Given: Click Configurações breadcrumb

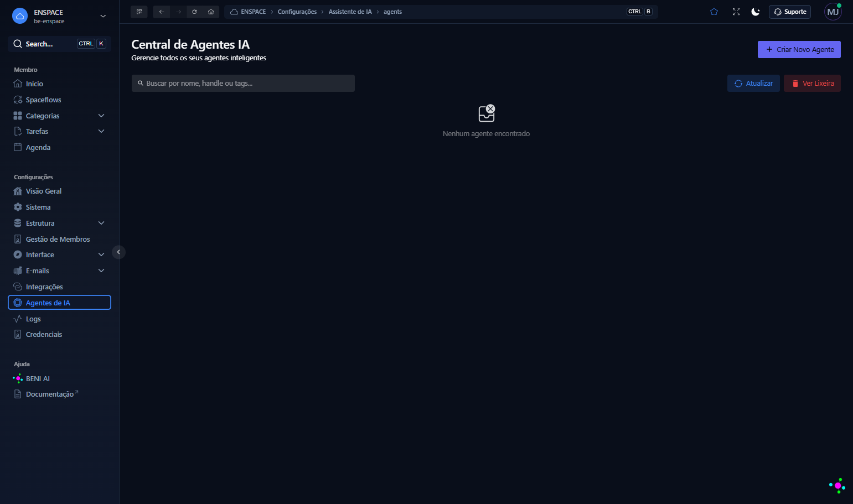Looking at the screenshot, I should pyautogui.click(x=297, y=12).
